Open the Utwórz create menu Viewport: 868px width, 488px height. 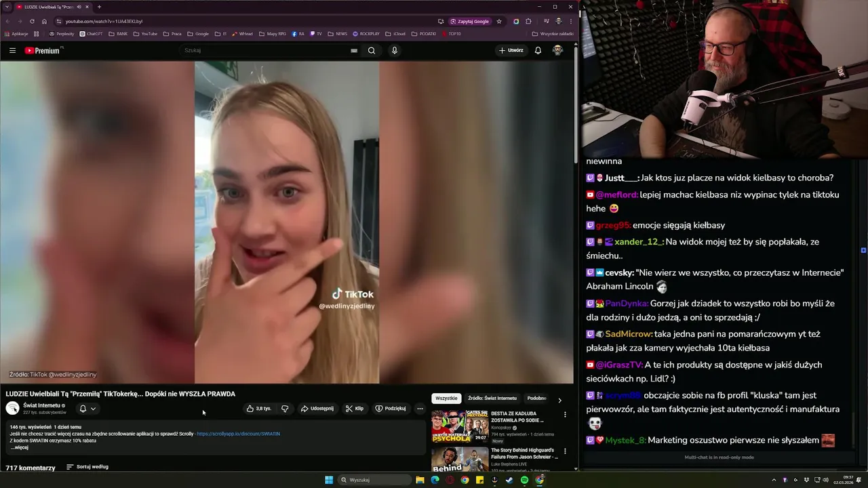pos(511,50)
